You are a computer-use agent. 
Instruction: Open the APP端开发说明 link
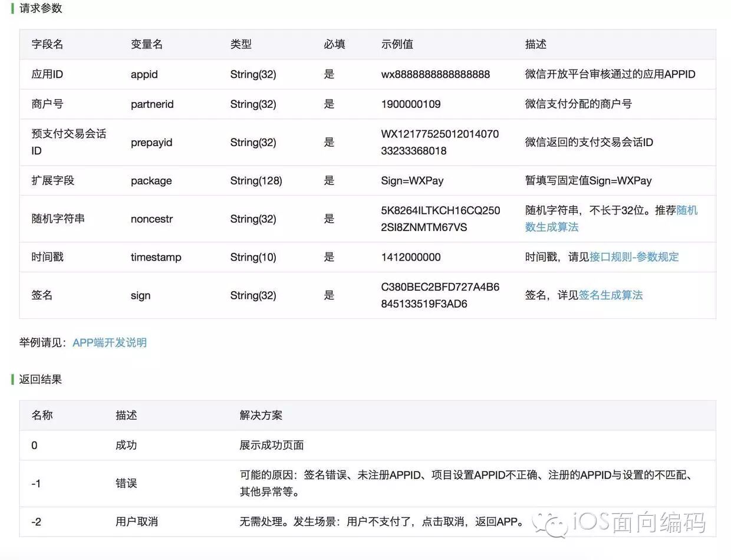(x=110, y=342)
